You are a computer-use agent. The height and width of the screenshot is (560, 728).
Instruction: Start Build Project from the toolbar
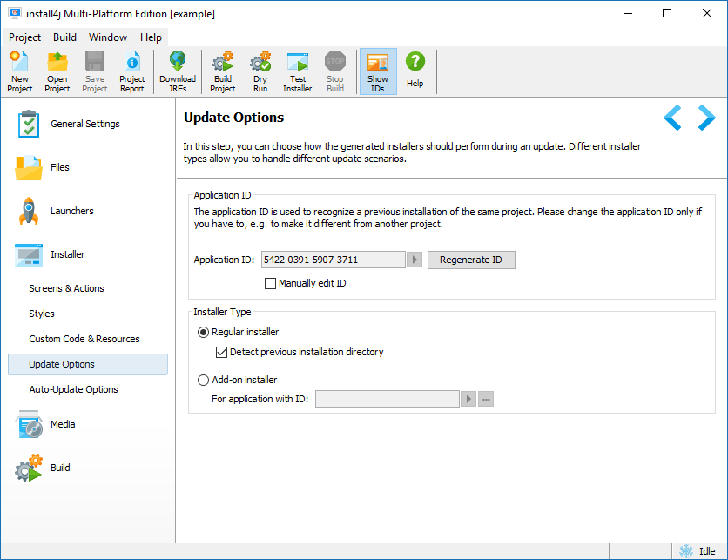[223, 71]
